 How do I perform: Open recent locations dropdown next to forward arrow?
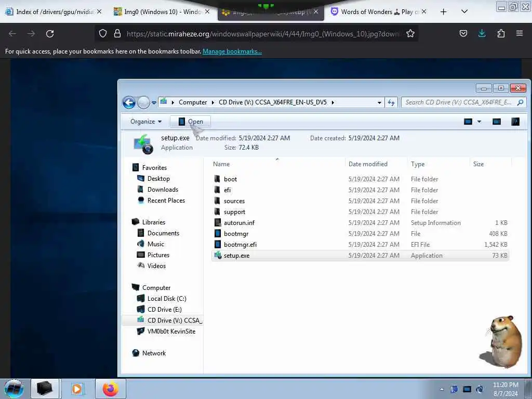coord(154,102)
